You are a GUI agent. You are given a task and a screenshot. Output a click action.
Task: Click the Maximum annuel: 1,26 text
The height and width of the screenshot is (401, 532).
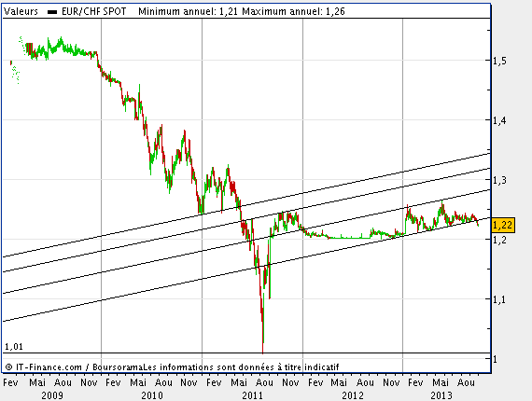click(293, 11)
